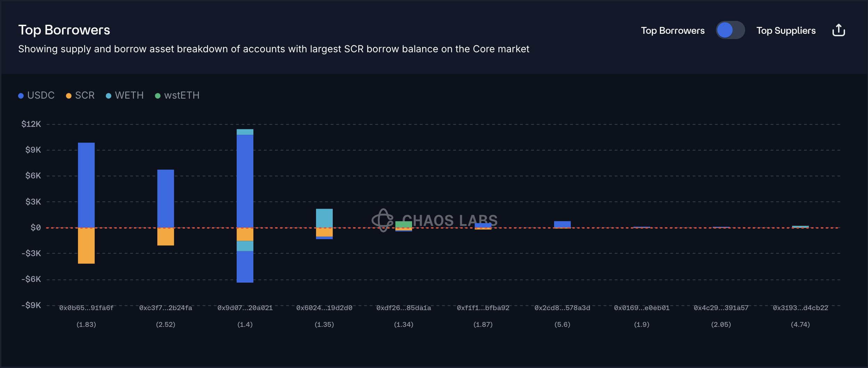Select the Top Suppliers label

[786, 31]
